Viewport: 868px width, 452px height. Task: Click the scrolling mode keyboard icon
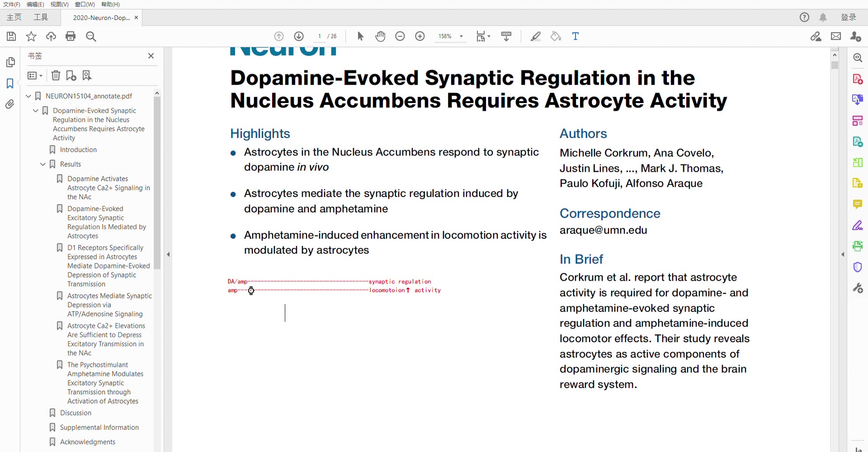(x=506, y=36)
